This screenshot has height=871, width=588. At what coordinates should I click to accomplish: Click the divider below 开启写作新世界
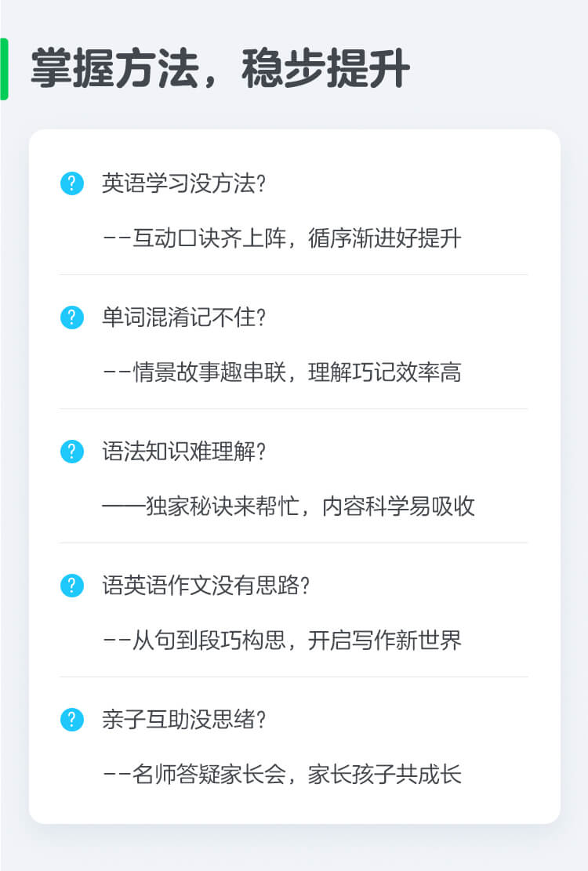click(x=294, y=677)
